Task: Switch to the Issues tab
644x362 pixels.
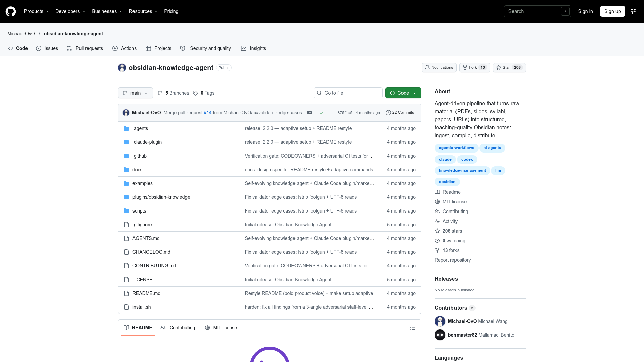Action: click(47, 48)
